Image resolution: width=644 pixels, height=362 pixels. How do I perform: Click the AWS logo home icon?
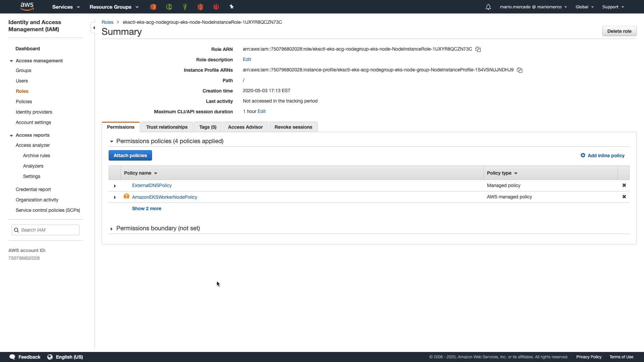point(27,6)
